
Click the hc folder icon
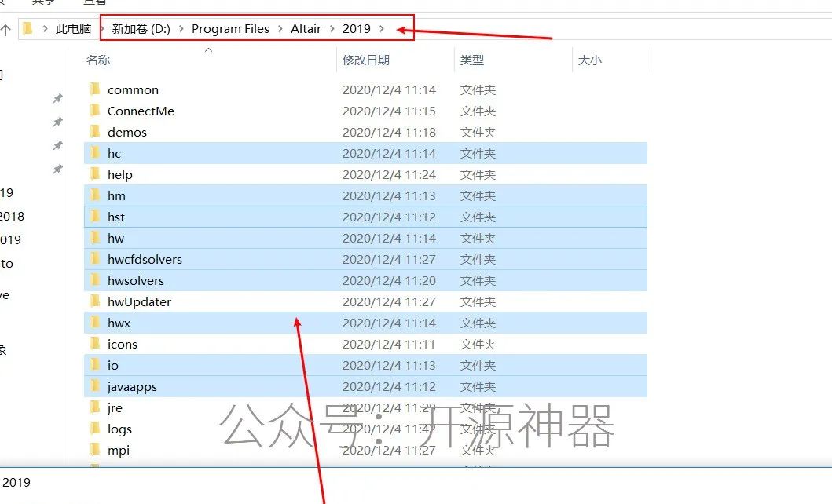pyautogui.click(x=95, y=153)
